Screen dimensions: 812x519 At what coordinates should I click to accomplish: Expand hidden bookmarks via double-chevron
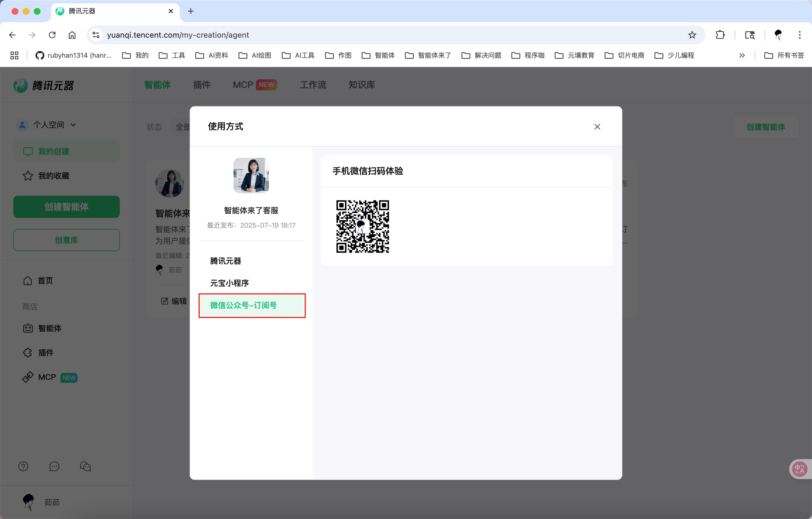[742, 55]
